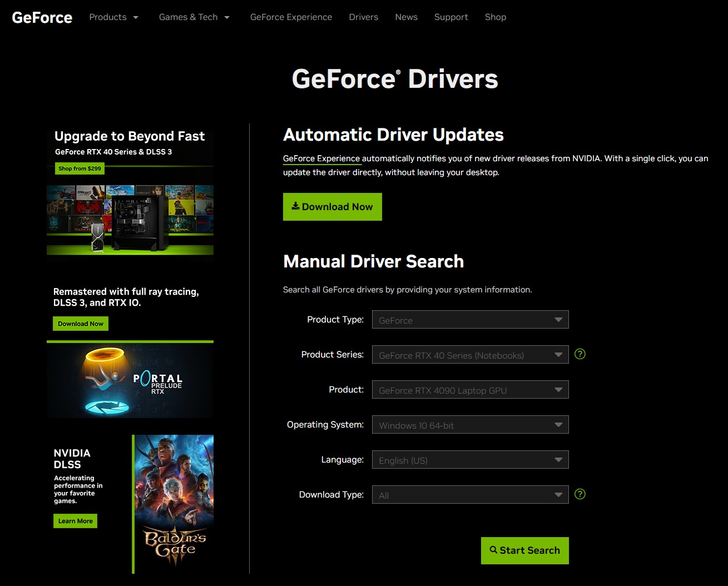Click the Remastered with full ray tracing text
This screenshot has height=586, width=728.
[x=126, y=297]
